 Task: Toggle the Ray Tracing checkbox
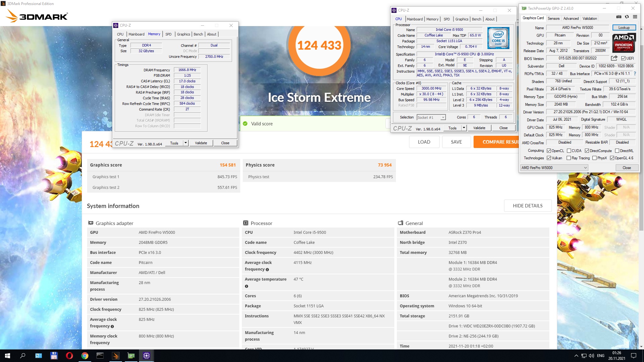point(569,158)
